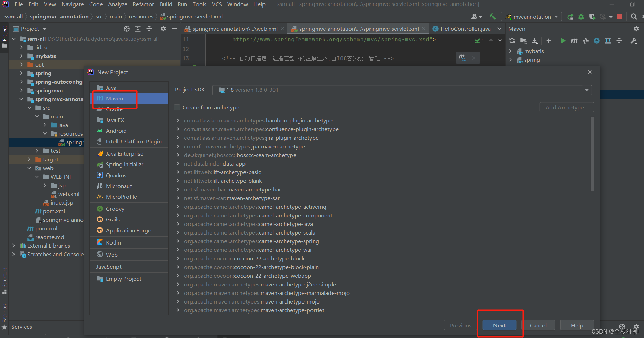The image size is (644, 338).
Task: Select opened file locate icon in Project panel
Action: (127, 29)
